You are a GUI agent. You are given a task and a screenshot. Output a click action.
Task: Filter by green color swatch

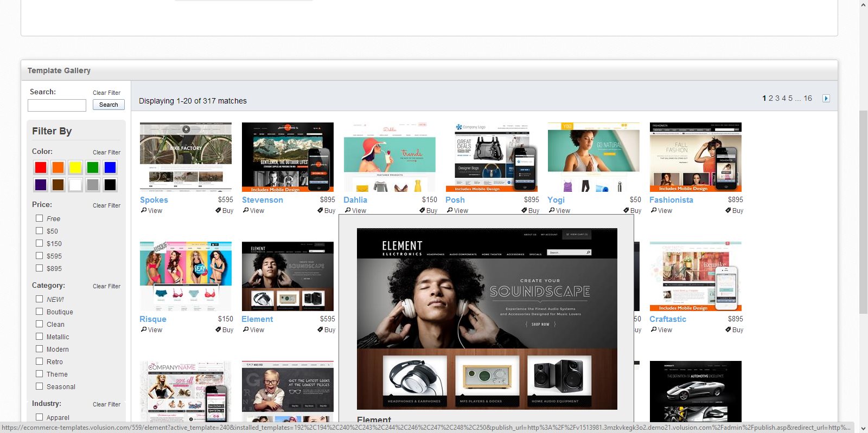93,167
